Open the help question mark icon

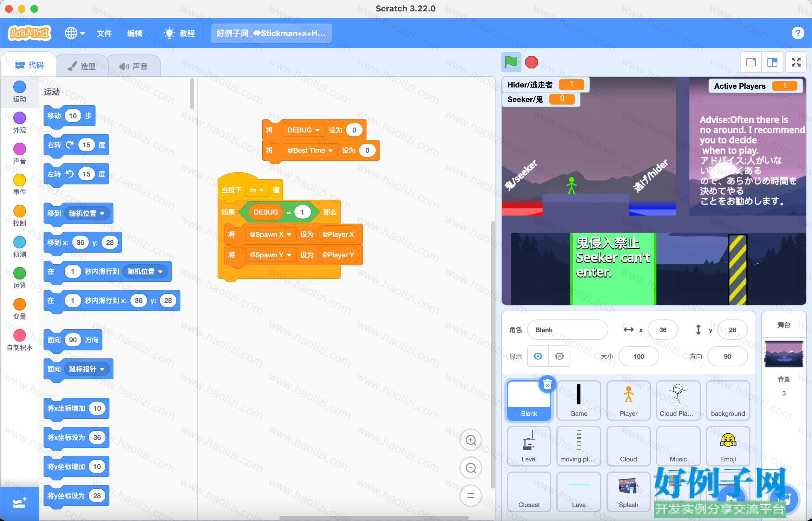pos(798,33)
